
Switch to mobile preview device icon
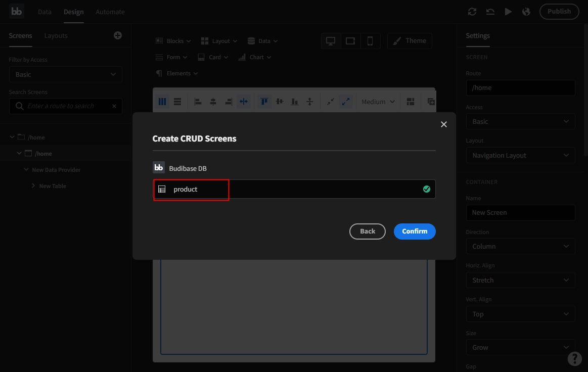tap(370, 41)
